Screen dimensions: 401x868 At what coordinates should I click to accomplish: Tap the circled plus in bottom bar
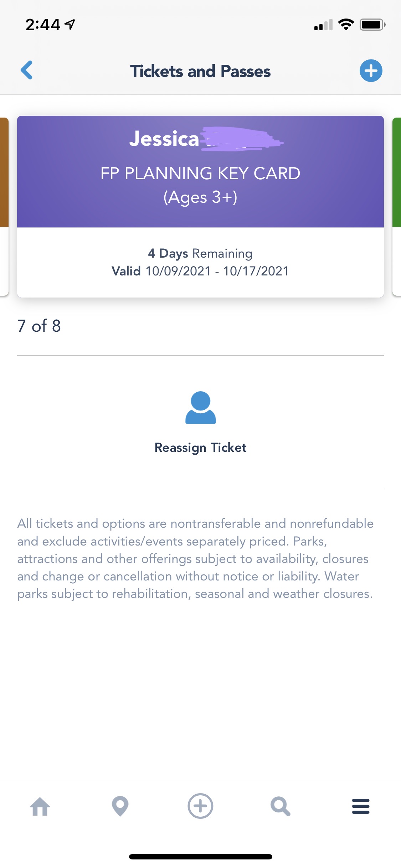point(200,806)
